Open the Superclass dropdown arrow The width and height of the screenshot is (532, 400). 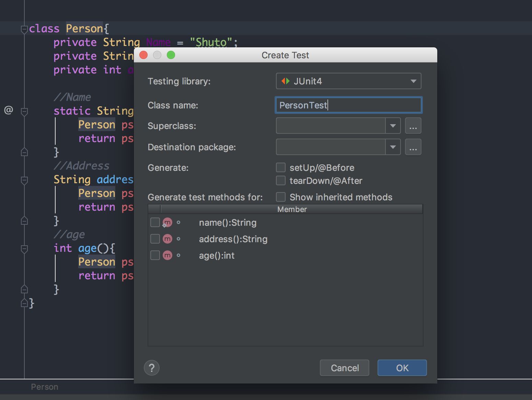pyautogui.click(x=393, y=126)
